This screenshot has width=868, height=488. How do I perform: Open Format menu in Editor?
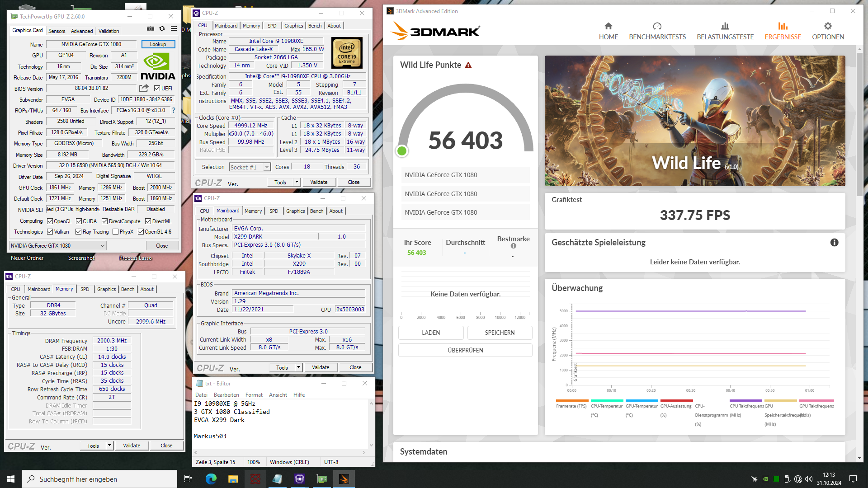click(254, 395)
